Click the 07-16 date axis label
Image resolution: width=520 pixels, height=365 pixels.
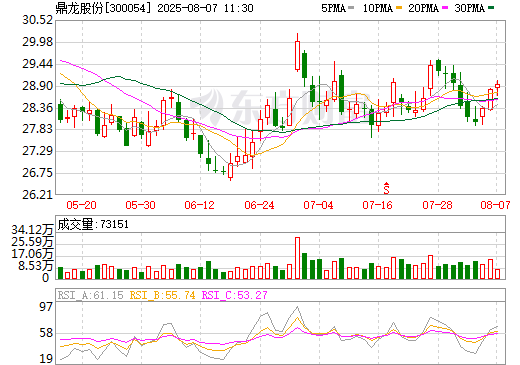pos(377,205)
